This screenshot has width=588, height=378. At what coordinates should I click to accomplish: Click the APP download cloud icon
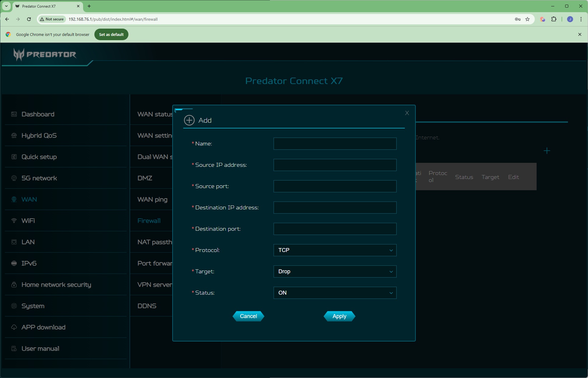tap(14, 327)
